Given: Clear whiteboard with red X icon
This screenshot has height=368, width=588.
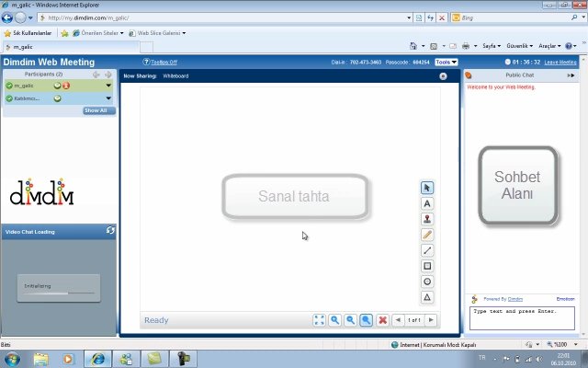Looking at the screenshot, I should [x=382, y=320].
